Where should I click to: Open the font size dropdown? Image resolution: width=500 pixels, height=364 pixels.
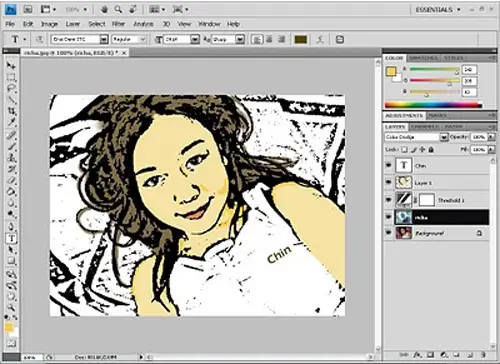(195, 40)
